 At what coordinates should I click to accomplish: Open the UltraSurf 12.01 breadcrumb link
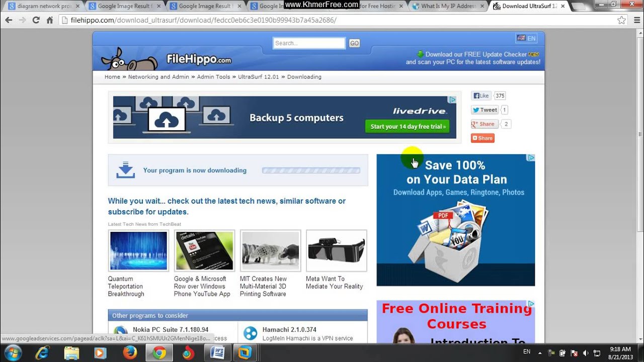tap(258, 77)
